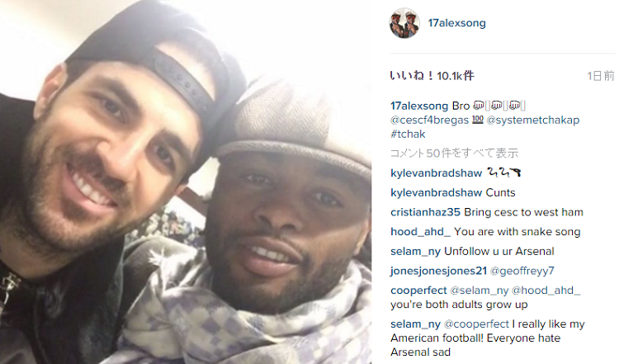
Task: Open selam_ny profile on the Unfollow comment
Action: (415, 252)
